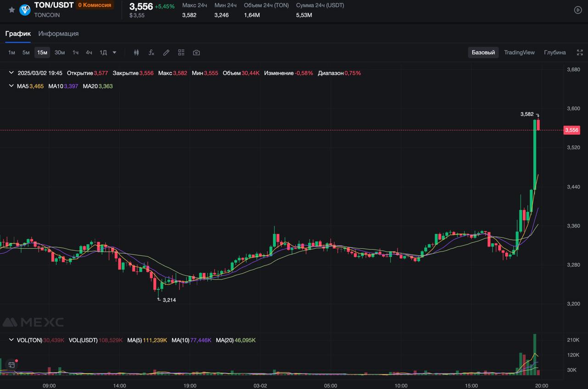Select the 1м timeframe

click(x=11, y=52)
